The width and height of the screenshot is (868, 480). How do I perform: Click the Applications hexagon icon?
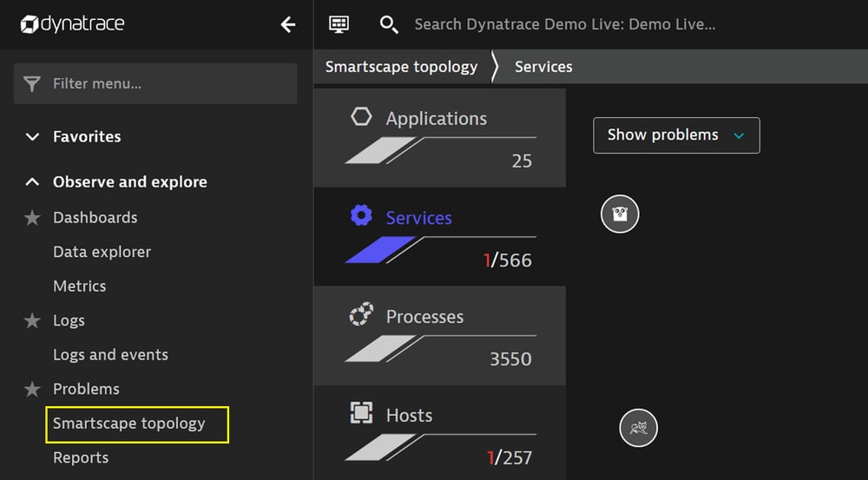click(361, 117)
